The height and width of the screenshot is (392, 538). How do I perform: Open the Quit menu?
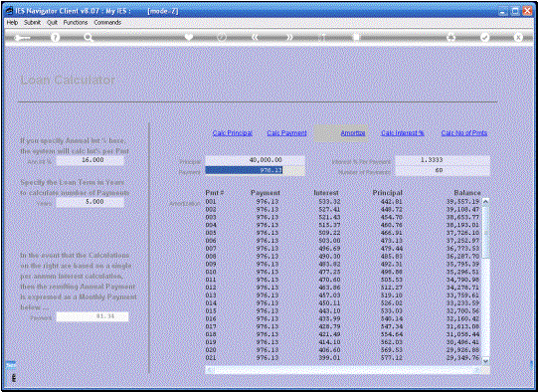pyautogui.click(x=52, y=22)
